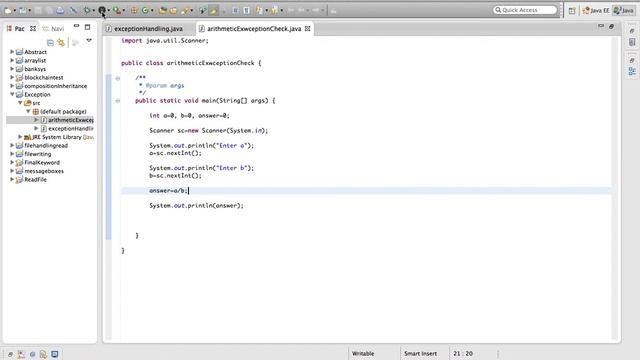This screenshot has width=640, height=360.
Task: Switch to Java EE perspective
Action: 596,11
